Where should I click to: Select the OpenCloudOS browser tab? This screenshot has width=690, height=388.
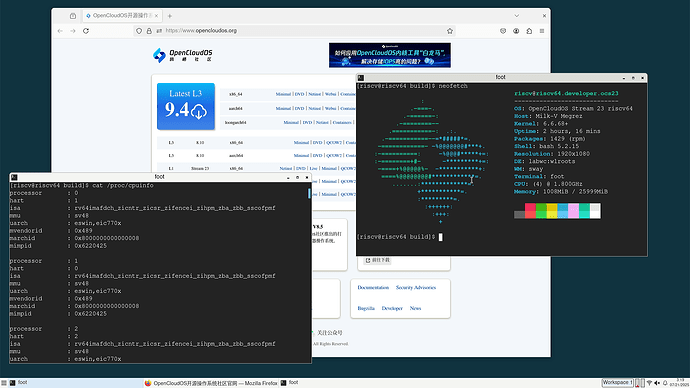coord(121,16)
